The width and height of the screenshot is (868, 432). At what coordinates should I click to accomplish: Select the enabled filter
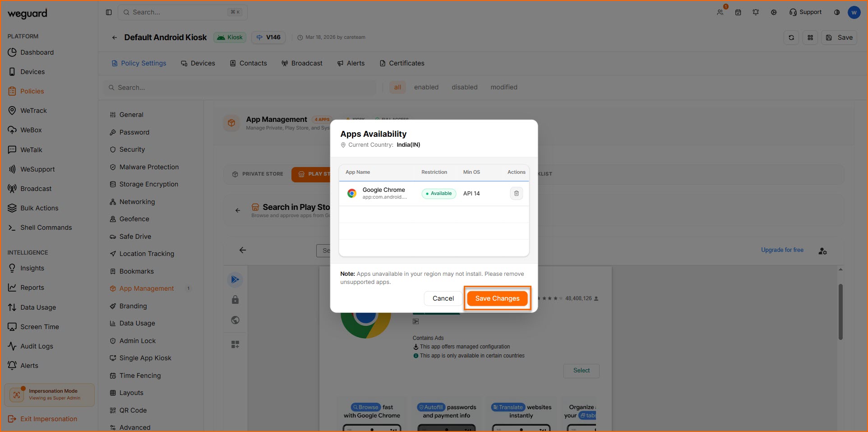click(426, 87)
